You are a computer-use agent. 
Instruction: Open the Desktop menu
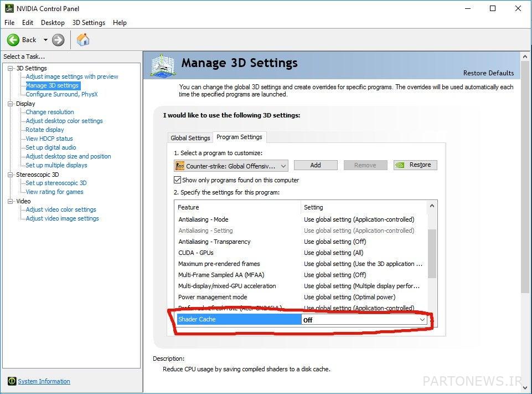(53, 23)
